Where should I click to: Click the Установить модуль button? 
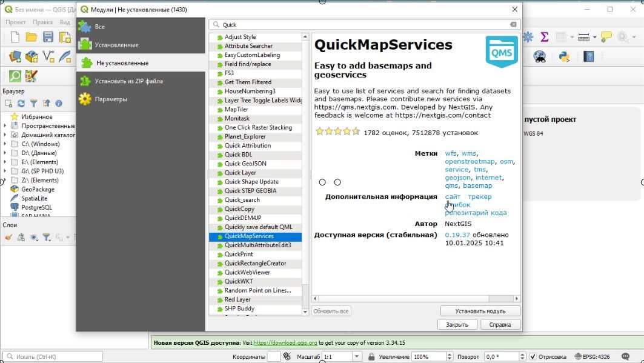pyautogui.click(x=480, y=311)
